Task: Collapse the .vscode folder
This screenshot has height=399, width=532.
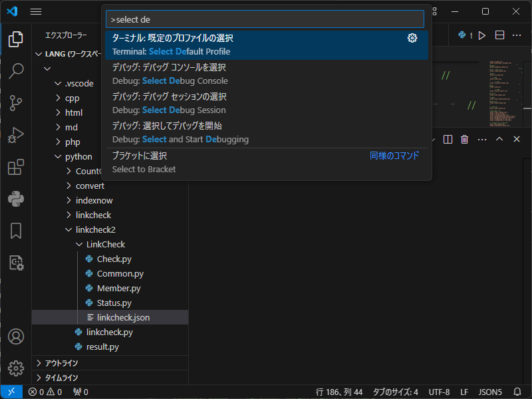Action: (x=58, y=84)
